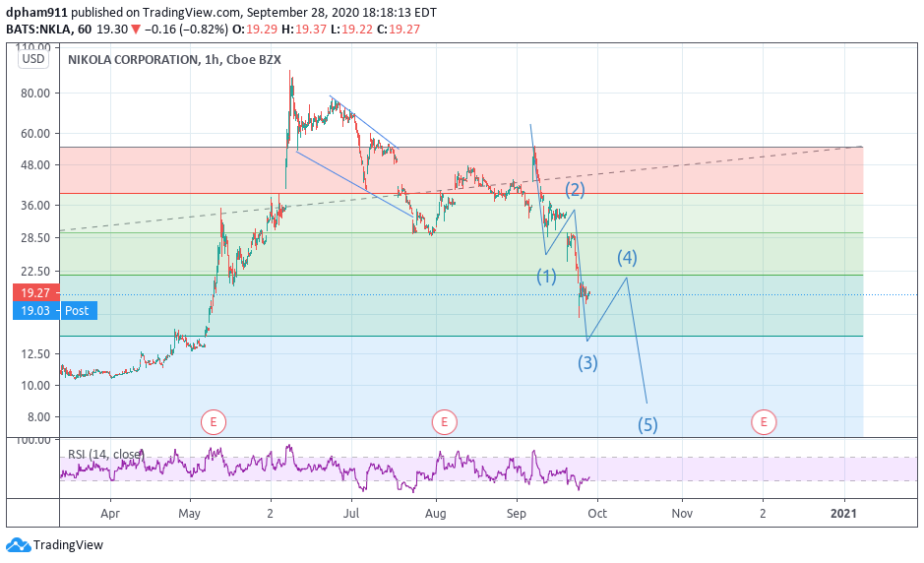This screenshot has width=924, height=563.
Task: Click the earnings marker near November
Action: click(764, 422)
